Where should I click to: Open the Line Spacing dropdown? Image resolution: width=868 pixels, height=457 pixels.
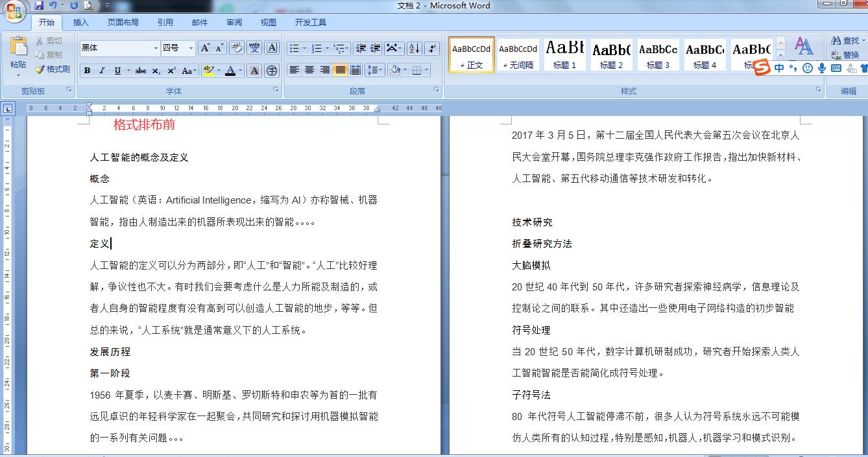coord(375,70)
